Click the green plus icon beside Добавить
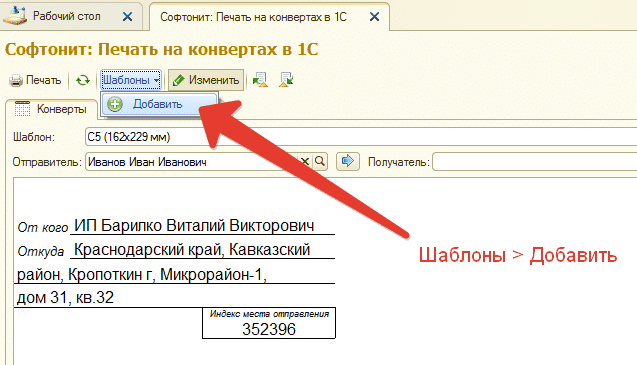 (x=115, y=104)
